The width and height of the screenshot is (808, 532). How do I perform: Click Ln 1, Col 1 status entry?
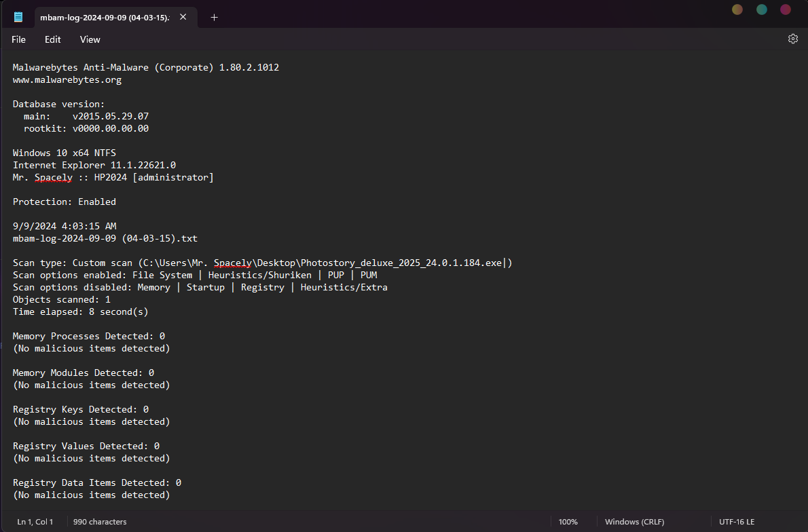point(35,522)
